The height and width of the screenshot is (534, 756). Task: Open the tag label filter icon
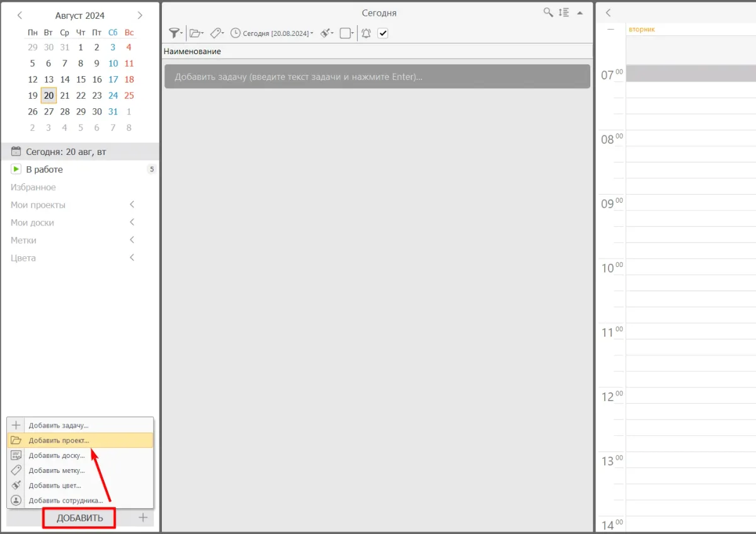(x=216, y=33)
